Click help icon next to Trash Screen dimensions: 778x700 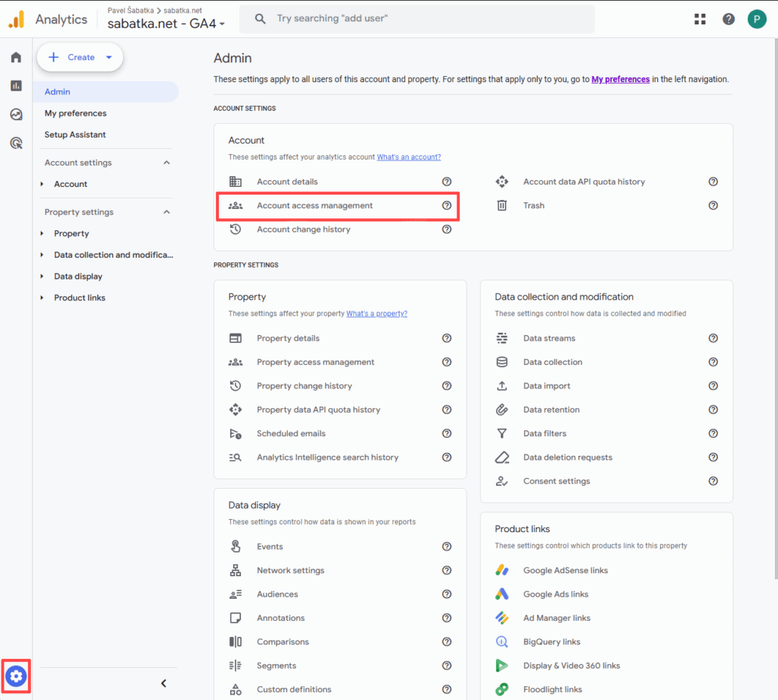click(713, 205)
